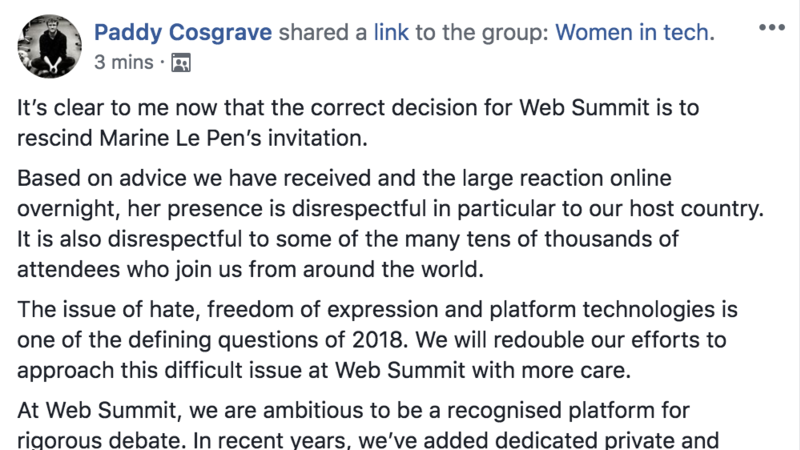The image size is (800, 450).
Task: Open the post options three-dot menu
Action: coord(771,26)
